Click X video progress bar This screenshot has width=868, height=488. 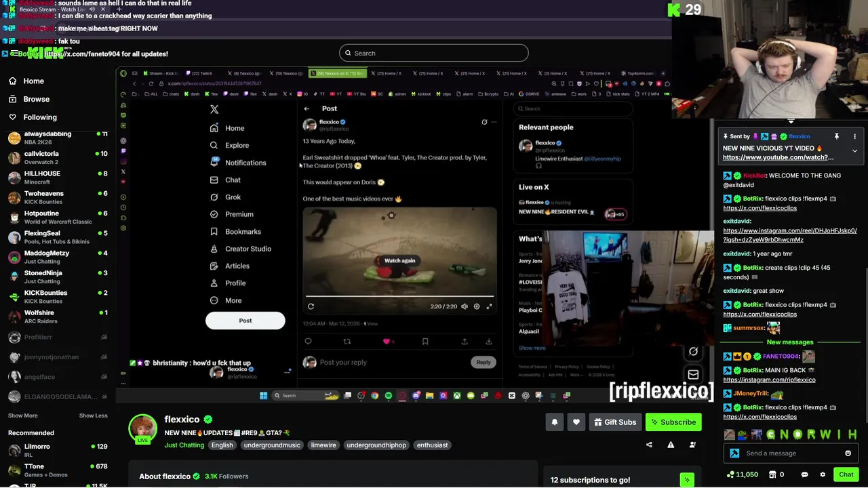pyautogui.click(x=399, y=296)
